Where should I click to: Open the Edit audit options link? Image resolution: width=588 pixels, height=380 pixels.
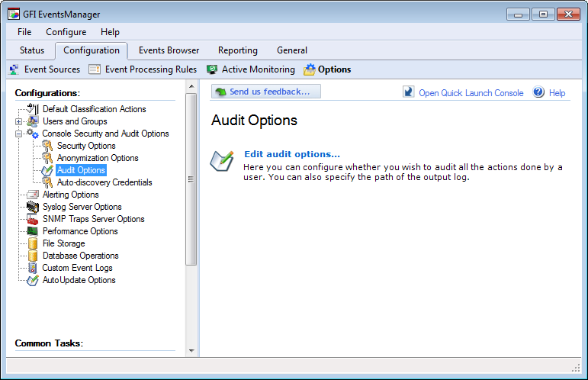292,154
